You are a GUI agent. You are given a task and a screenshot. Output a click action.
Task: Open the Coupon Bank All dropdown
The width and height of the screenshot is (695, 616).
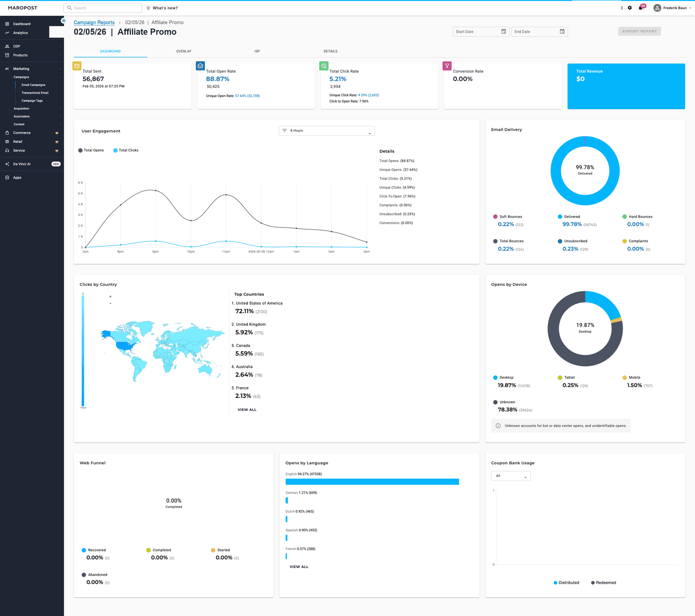click(x=511, y=476)
